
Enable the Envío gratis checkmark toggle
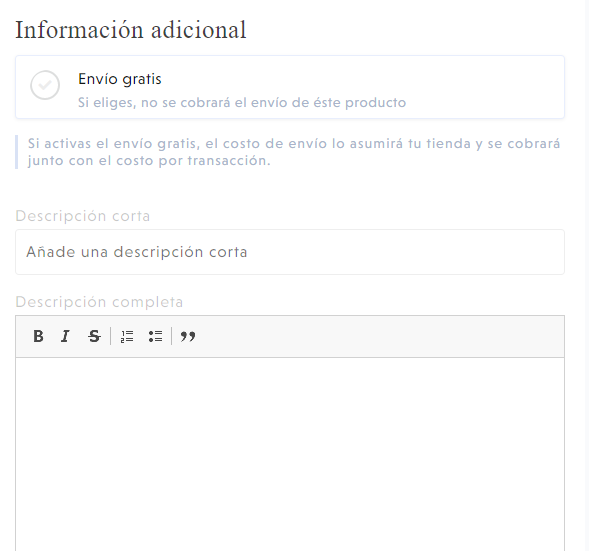(x=45, y=85)
